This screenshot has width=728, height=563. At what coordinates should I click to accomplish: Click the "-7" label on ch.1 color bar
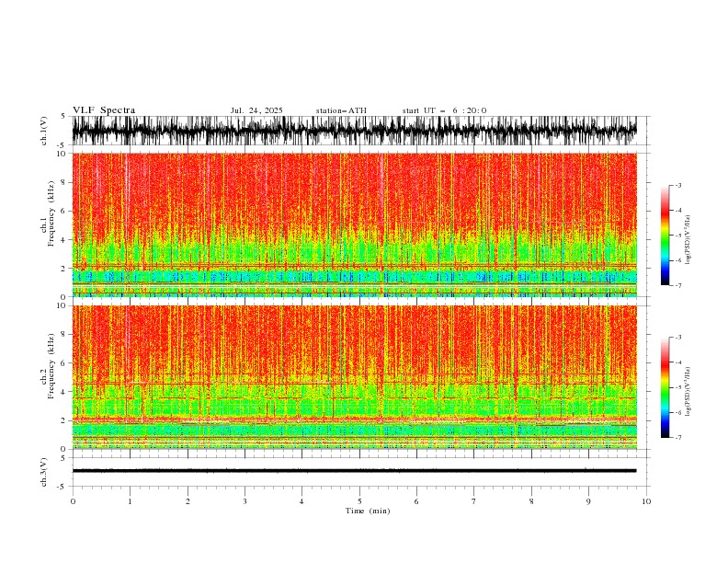pos(678,285)
